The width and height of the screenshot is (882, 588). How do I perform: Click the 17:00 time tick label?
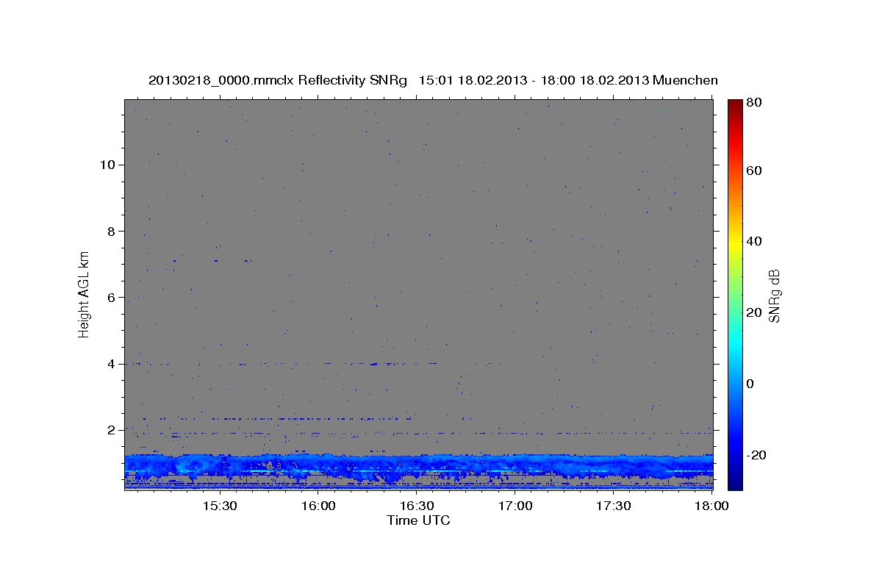tap(515, 506)
